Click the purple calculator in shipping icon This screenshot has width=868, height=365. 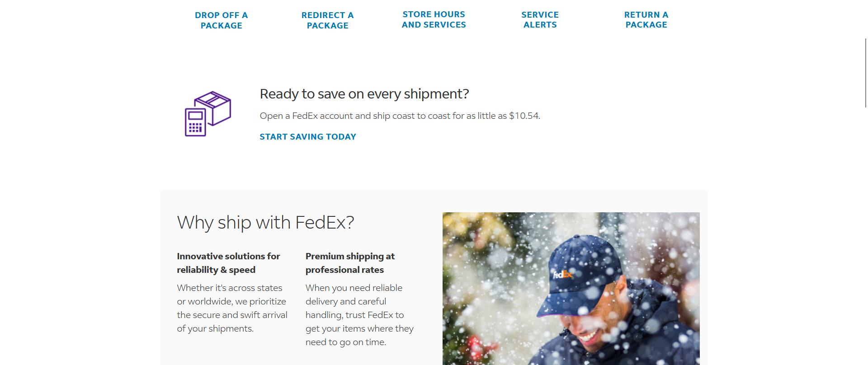click(x=195, y=122)
